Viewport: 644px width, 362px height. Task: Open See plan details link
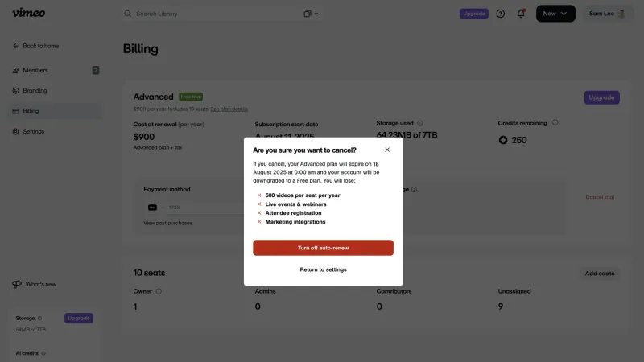pyautogui.click(x=229, y=109)
